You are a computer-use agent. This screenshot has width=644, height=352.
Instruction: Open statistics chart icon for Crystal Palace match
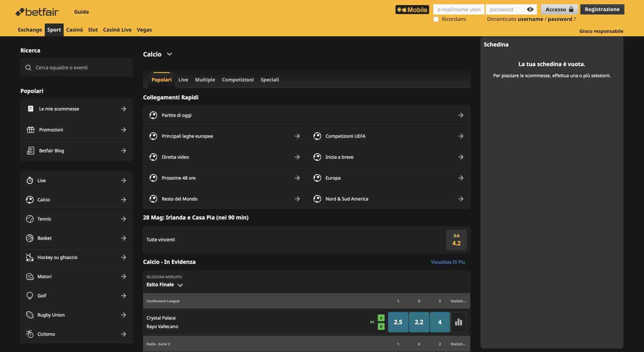[x=459, y=322]
